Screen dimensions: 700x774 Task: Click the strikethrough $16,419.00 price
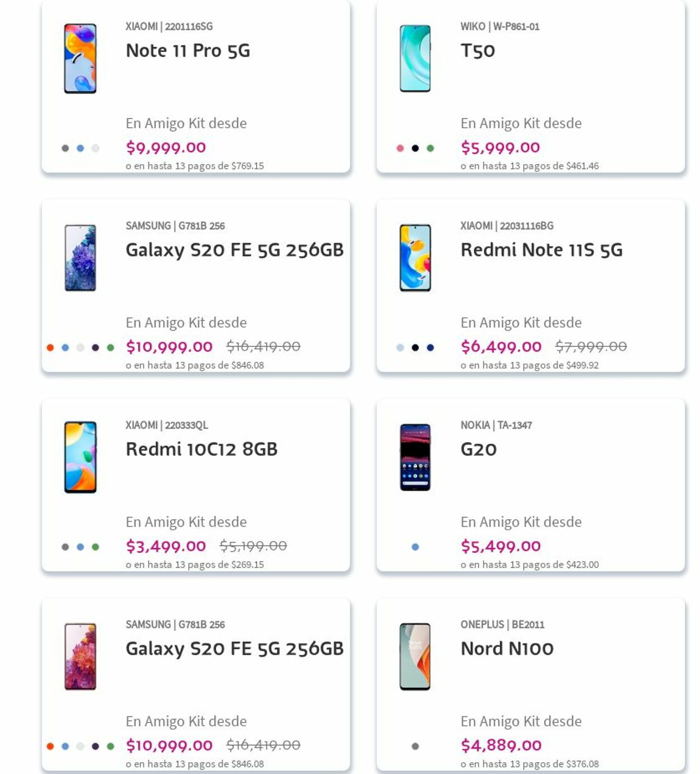pyautogui.click(x=264, y=346)
